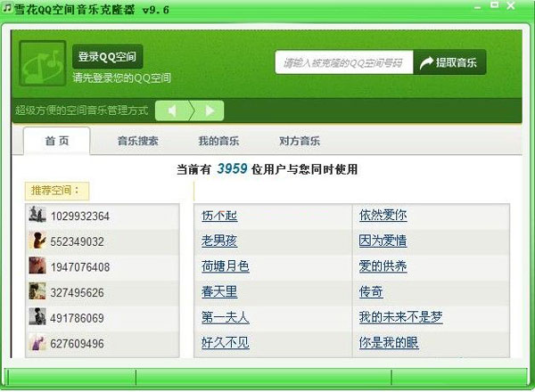Image resolution: width=535 pixels, height=392 pixels.
Task: Focus the QQ空间号码 input field
Action: [x=344, y=62]
